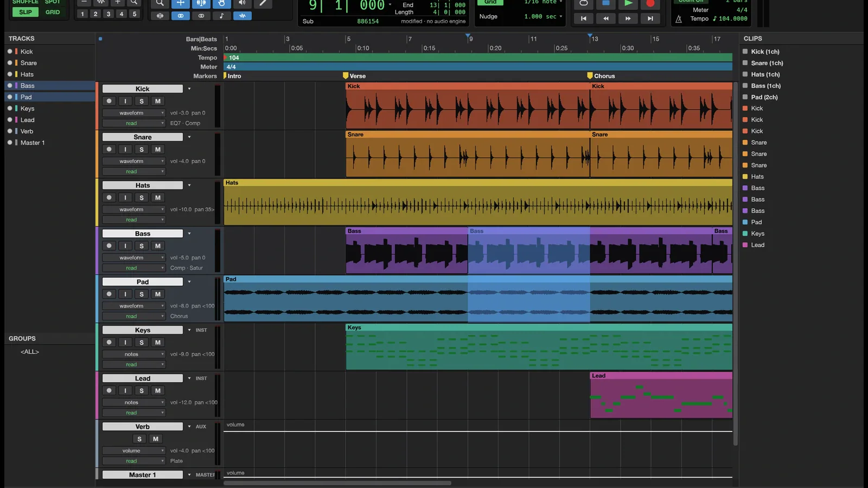The width and height of the screenshot is (868, 488).
Task: Open Pad automation mode 'read' dropdown
Action: pyautogui.click(x=134, y=316)
